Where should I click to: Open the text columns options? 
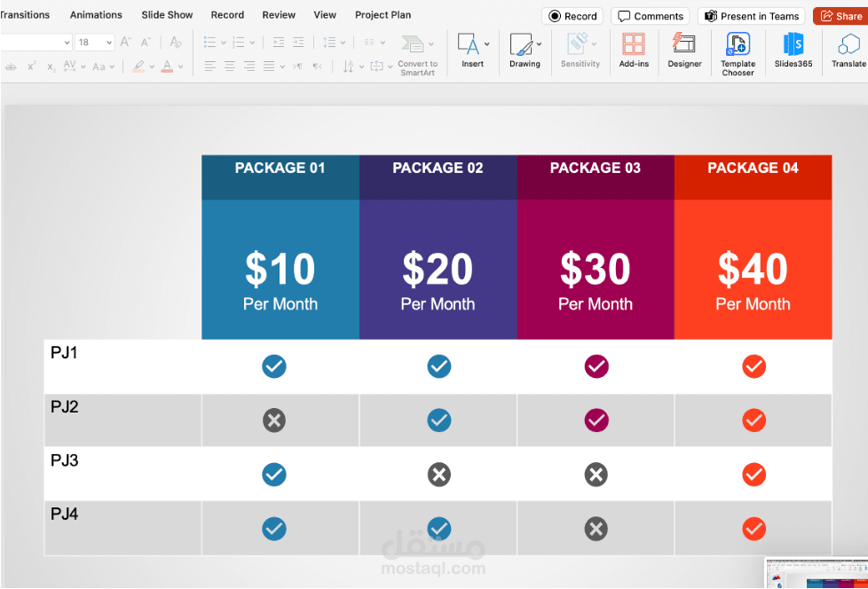(x=370, y=42)
